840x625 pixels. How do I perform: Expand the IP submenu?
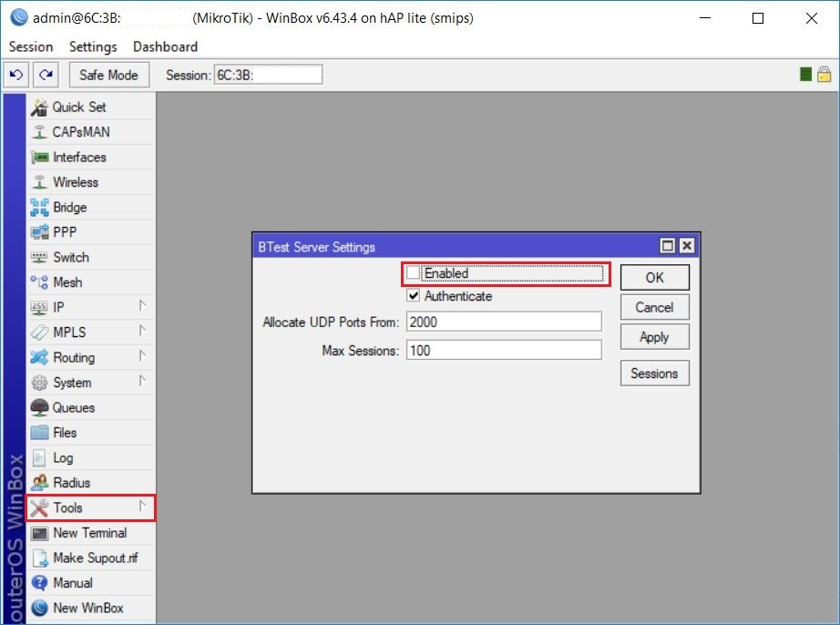pyautogui.click(x=90, y=307)
